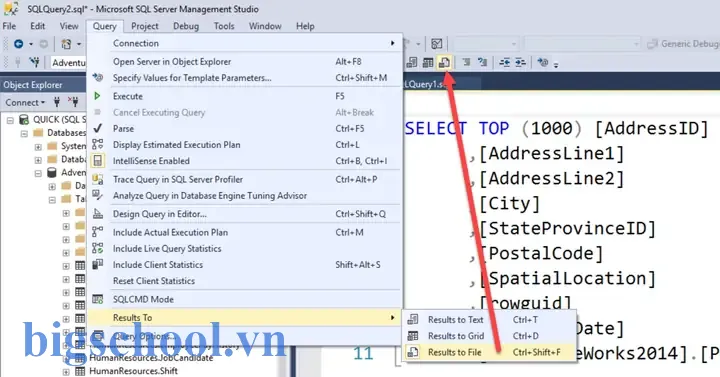Open the Window menu
720x377 pixels.
point(265,26)
